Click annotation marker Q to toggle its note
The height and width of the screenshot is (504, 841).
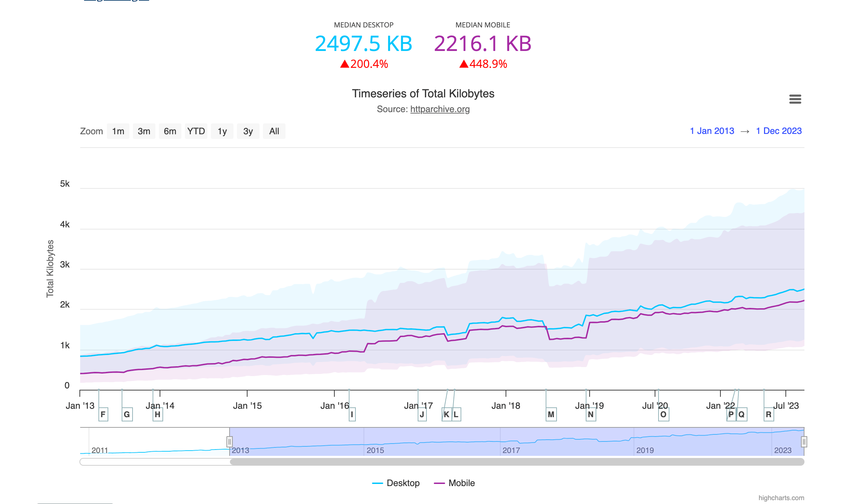click(x=741, y=414)
